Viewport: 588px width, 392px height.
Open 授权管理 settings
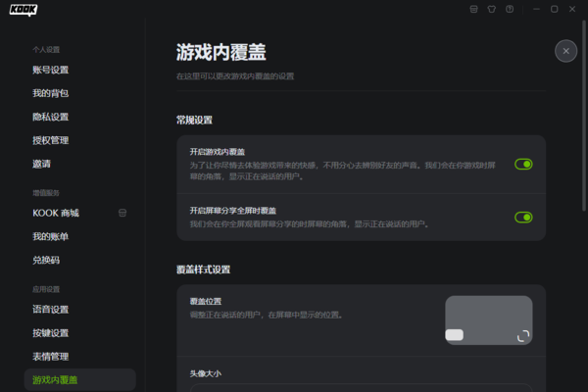tap(51, 140)
